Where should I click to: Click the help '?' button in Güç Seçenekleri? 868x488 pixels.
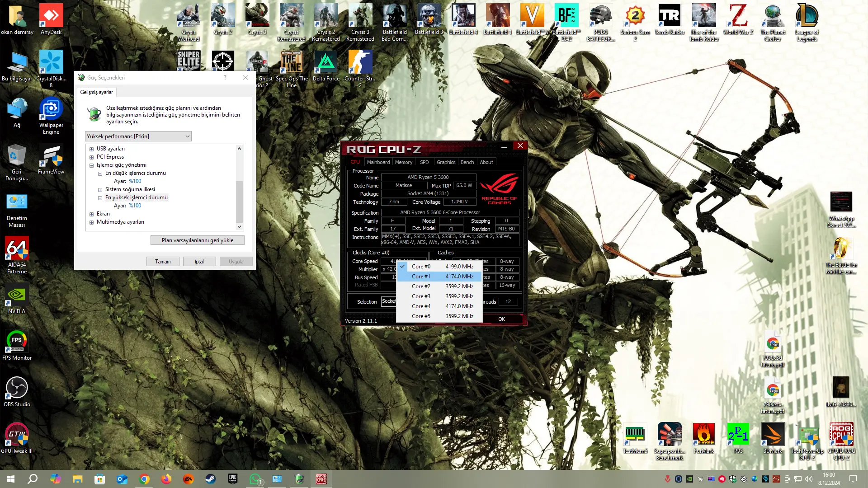click(225, 77)
